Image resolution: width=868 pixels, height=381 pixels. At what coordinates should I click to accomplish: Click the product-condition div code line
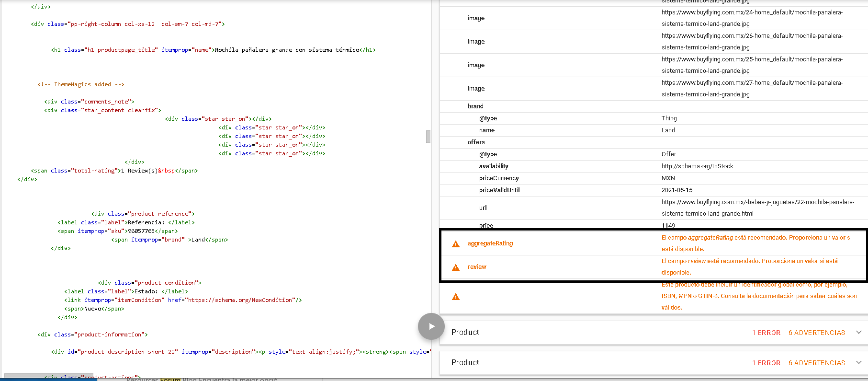(x=149, y=283)
